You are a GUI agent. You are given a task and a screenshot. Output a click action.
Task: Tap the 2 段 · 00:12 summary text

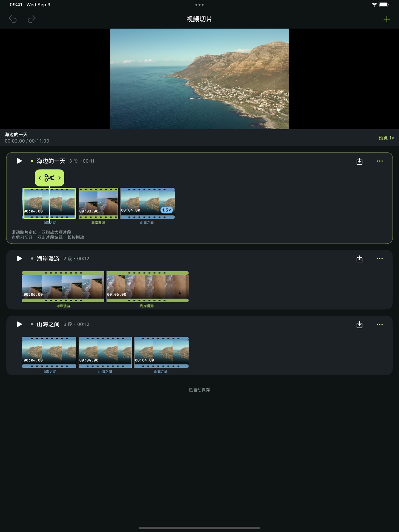(76, 259)
